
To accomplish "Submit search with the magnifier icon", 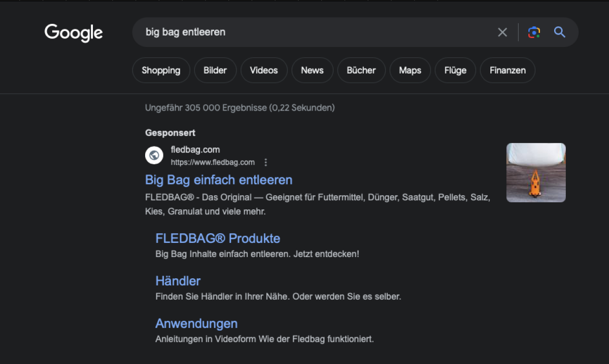I will 560,32.
